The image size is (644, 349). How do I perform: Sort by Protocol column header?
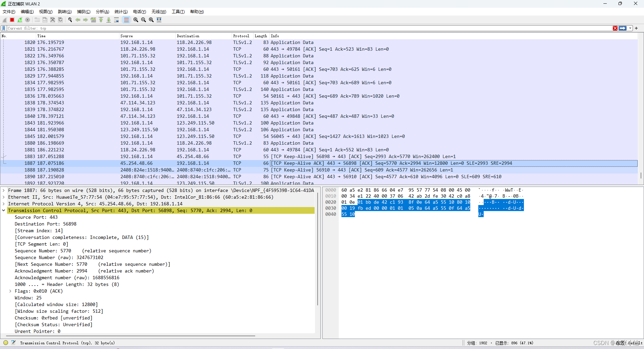pyautogui.click(x=243, y=36)
